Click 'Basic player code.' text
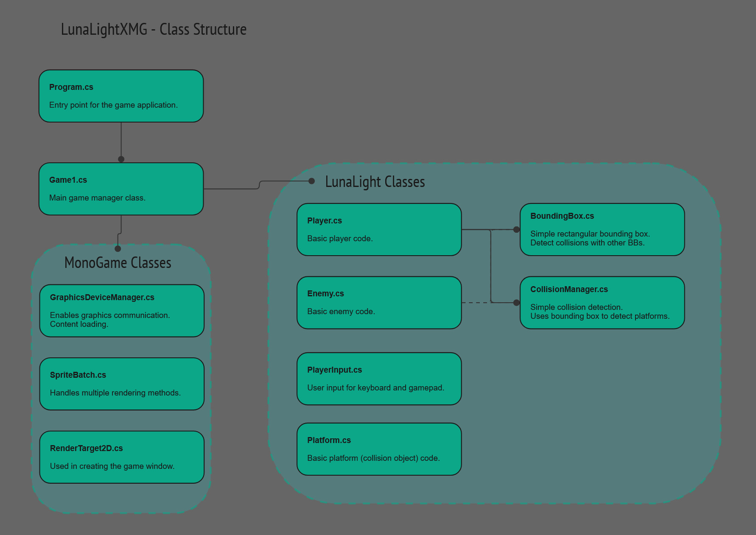The image size is (756, 535). (x=340, y=239)
